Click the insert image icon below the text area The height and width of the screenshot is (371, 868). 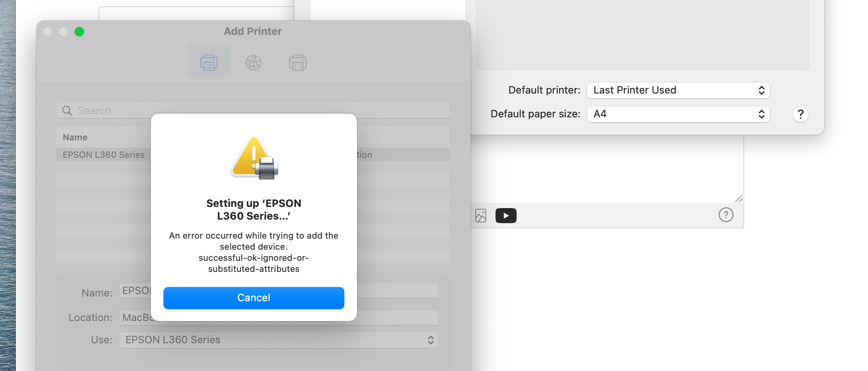point(481,216)
